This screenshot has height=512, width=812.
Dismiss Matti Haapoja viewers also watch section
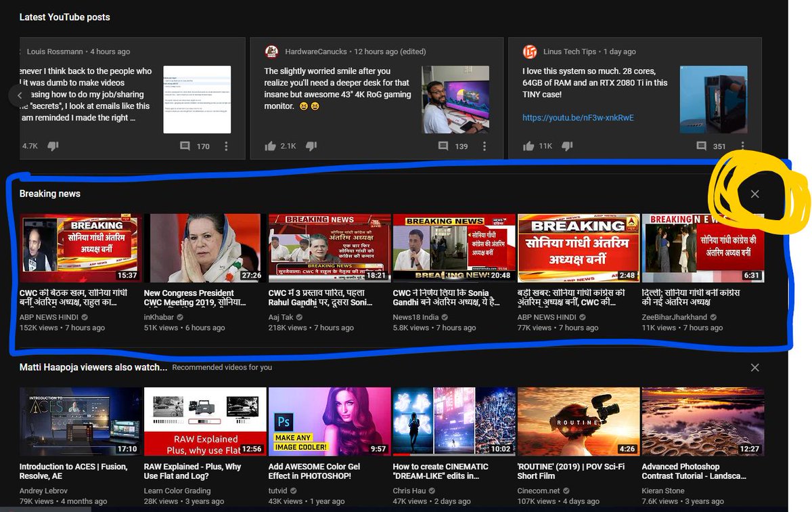pos(755,367)
